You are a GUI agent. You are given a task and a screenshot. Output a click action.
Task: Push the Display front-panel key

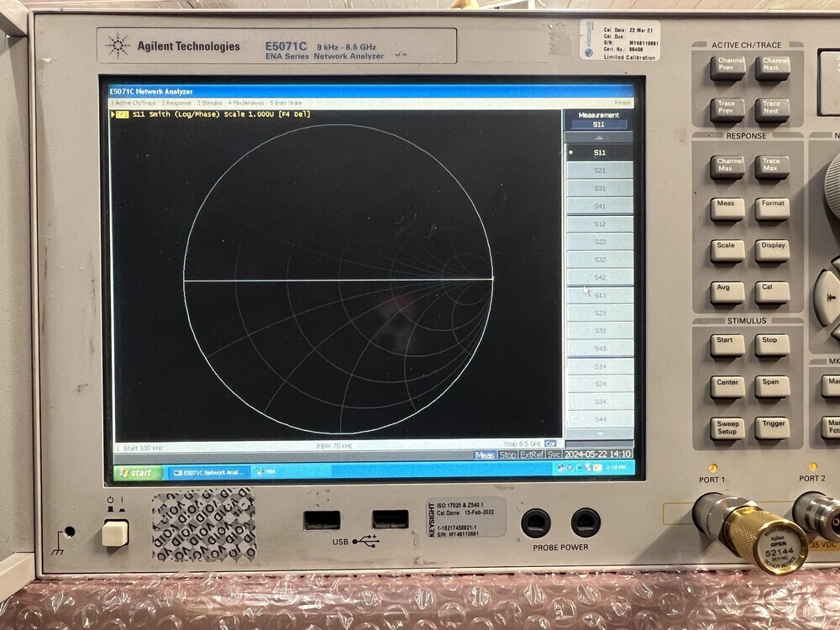(x=772, y=250)
